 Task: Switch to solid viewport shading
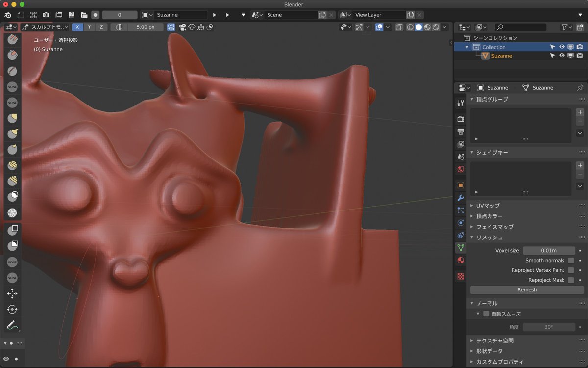pos(418,27)
